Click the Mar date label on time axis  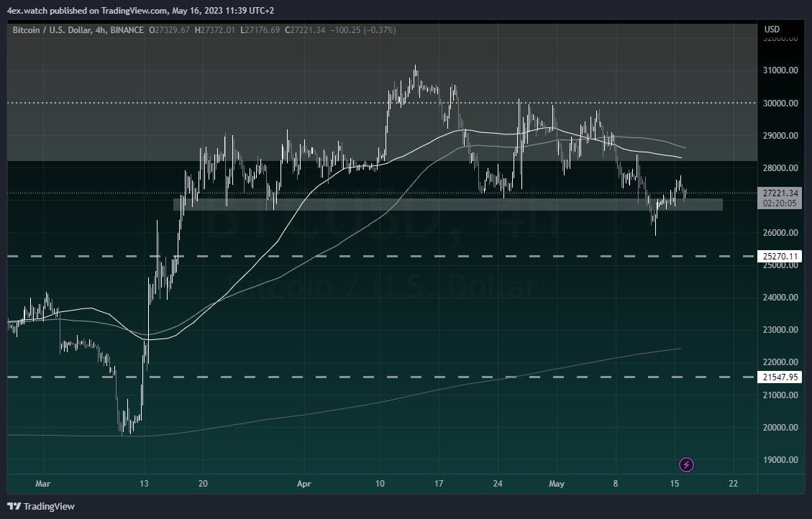43,484
